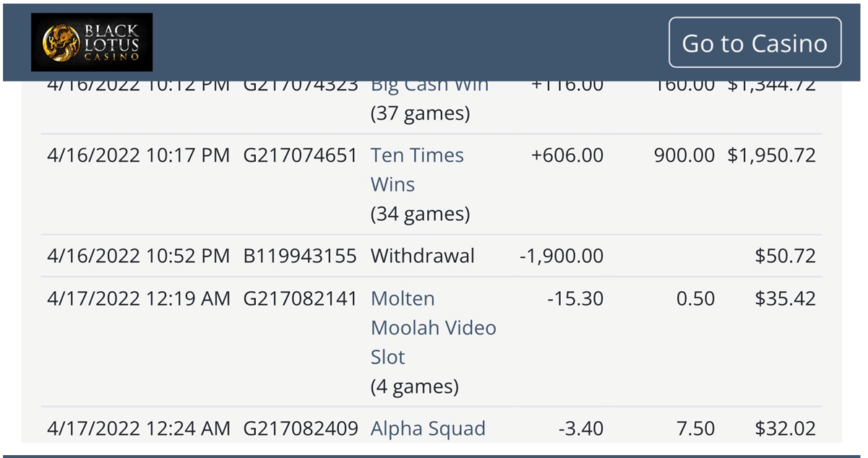Click the (34 games) count text
868x458 pixels.
click(x=420, y=214)
